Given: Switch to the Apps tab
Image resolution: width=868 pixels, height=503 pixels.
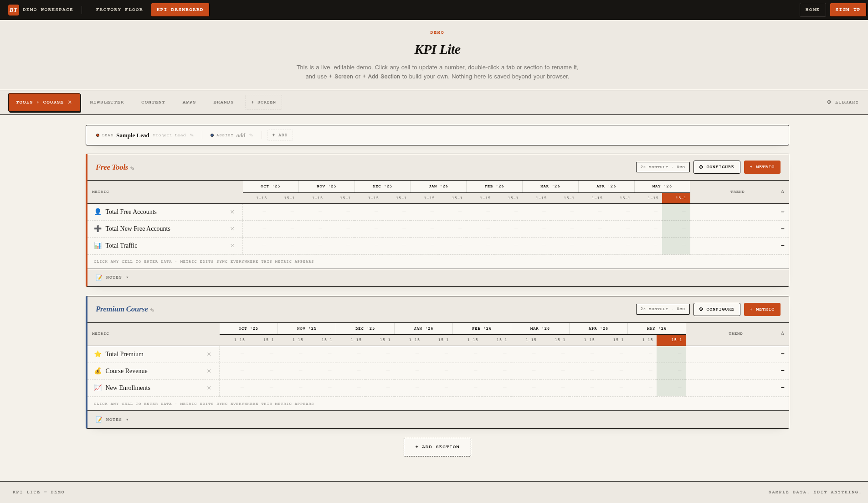Looking at the screenshot, I should click(x=189, y=102).
